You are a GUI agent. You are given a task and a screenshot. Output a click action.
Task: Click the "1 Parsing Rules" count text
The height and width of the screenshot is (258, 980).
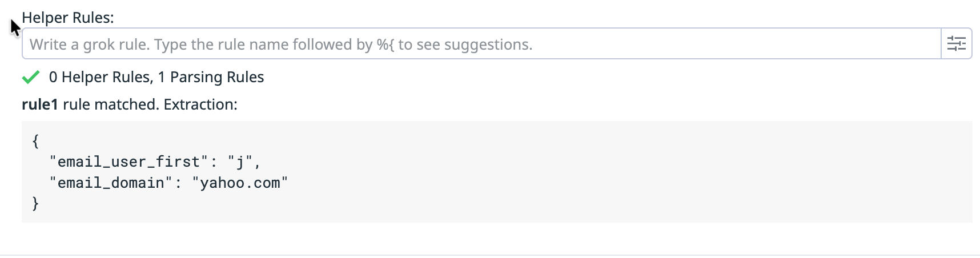(211, 77)
